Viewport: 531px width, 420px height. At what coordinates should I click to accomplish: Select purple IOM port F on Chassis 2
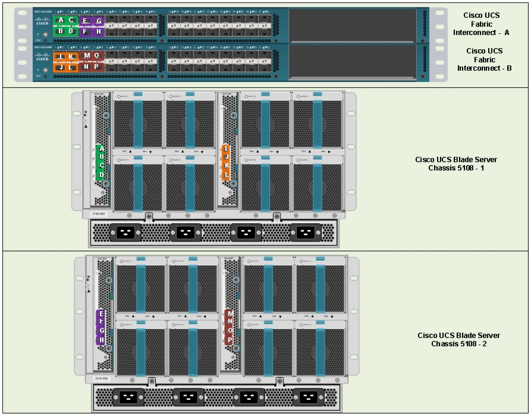pyautogui.click(x=100, y=322)
